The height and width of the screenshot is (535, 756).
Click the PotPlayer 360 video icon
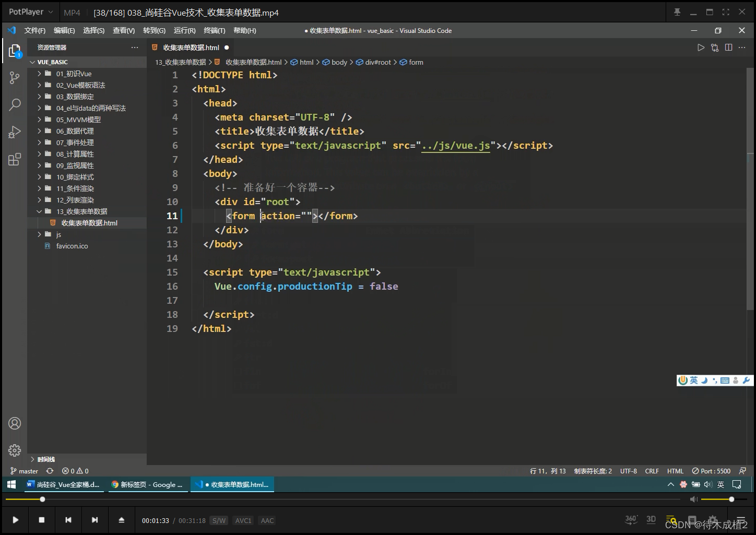click(631, 519)
